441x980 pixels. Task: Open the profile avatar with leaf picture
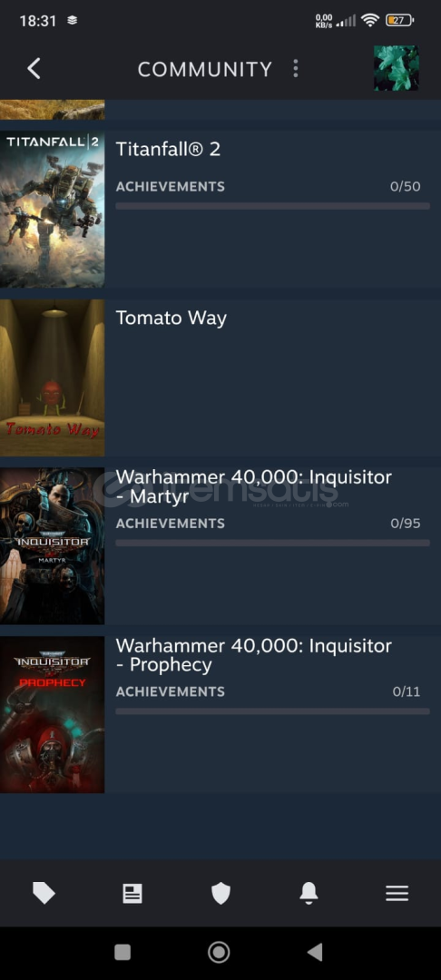point(396,68)
